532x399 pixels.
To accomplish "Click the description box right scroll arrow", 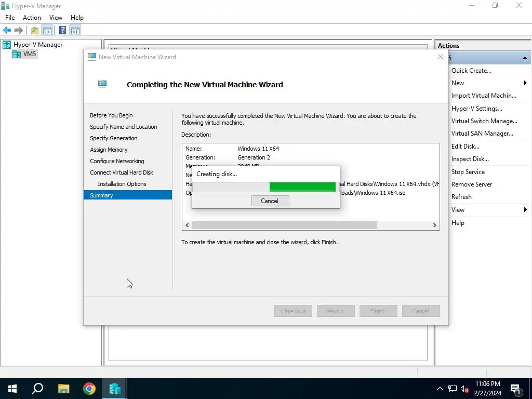I will [x=435, y=225].
